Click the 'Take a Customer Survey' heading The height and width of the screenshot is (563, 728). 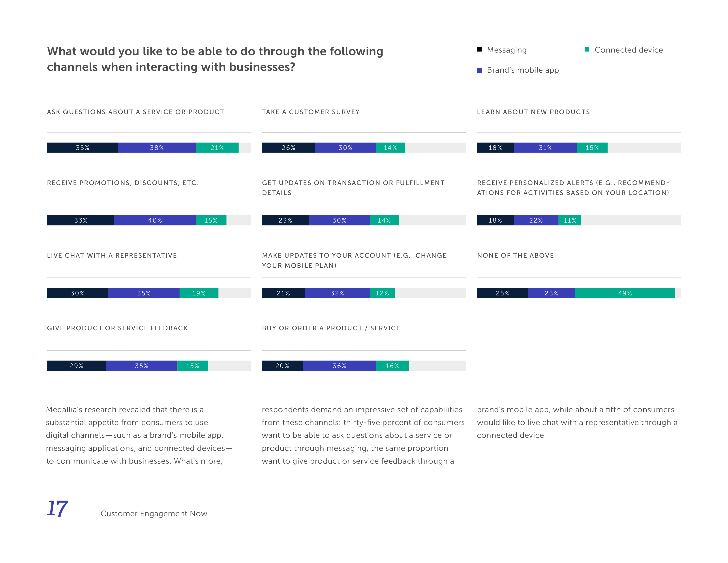point(311,112)
